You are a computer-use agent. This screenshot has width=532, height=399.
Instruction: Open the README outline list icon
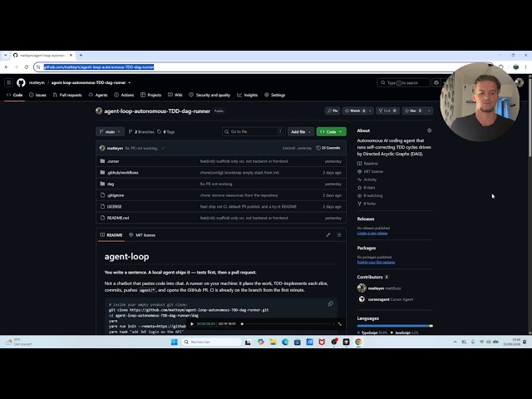click(338, 234)
